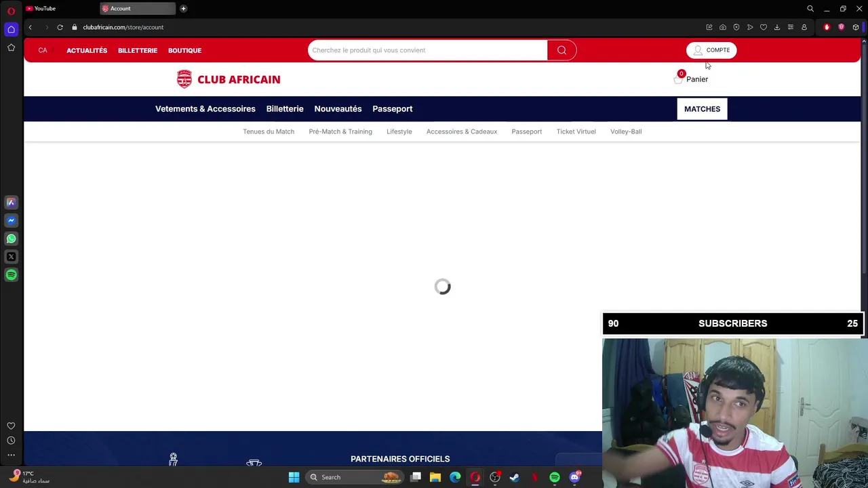Select the Account tab

(137, 8)
